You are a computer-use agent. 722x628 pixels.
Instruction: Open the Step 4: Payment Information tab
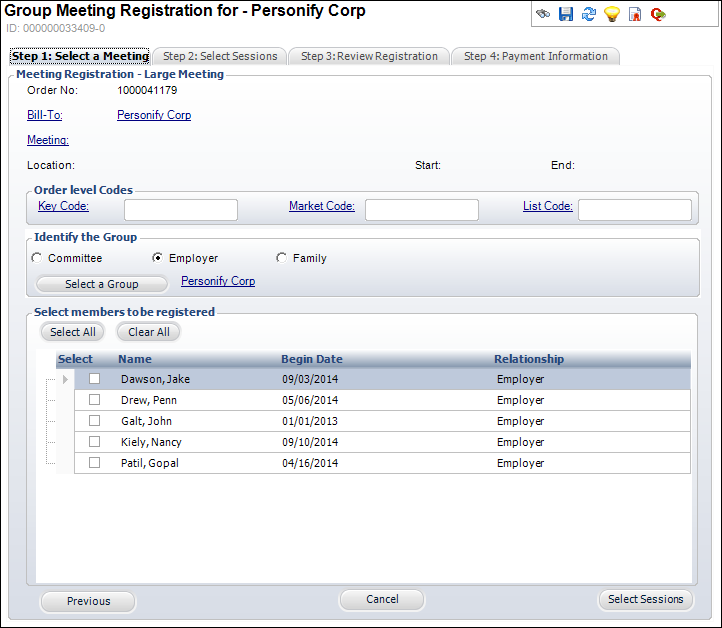pyautogui.click(x=536, y=56)
